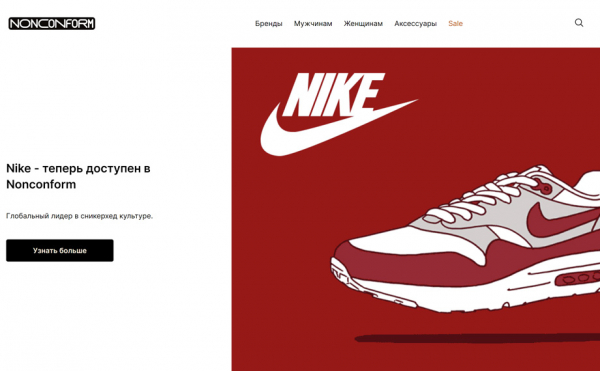Go to the Аксессуары section
Image resolution: width=600 pixels, height=371 pixels.
pyautogui.click(x=416, y=24)
